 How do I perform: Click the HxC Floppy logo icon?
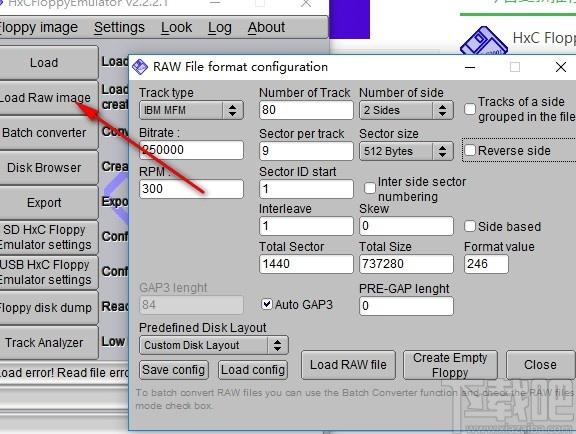pyautogui.click(x=484, y=40)
